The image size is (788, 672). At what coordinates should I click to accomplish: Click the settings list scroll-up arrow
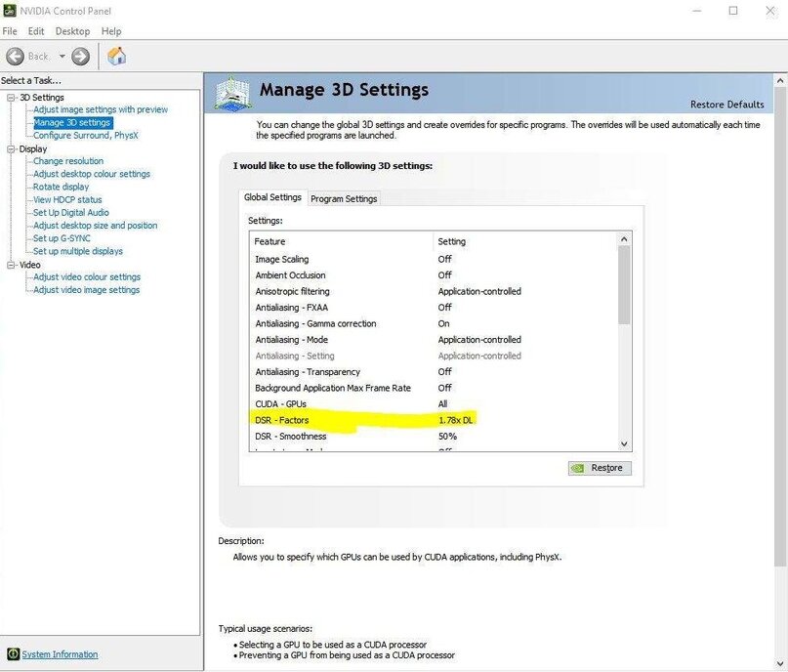click(624, 239)
